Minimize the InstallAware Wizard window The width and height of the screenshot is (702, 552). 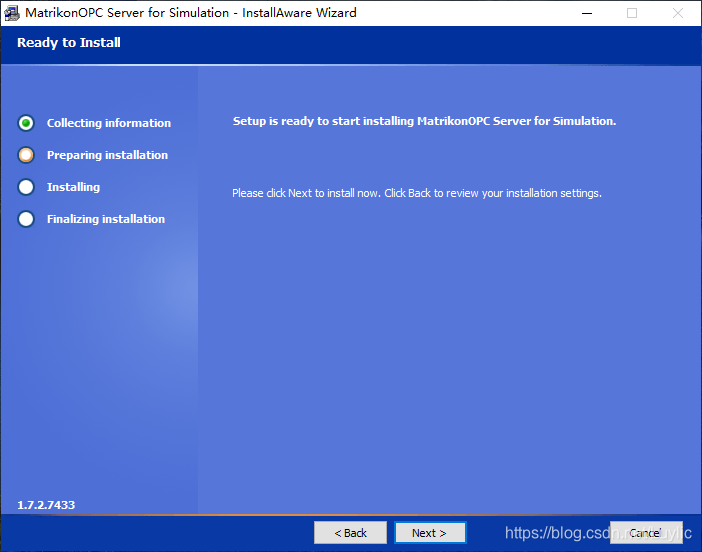[x=587, y=13]
